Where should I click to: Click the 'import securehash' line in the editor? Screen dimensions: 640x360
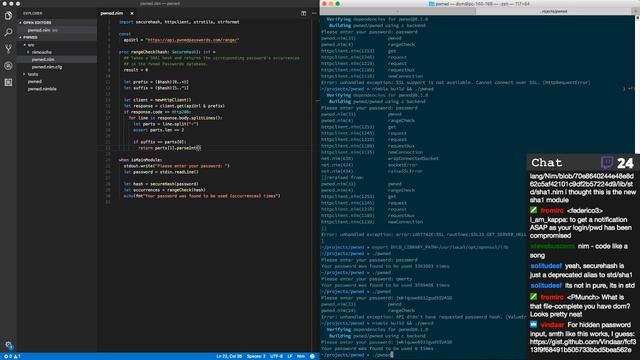coord(179,22)
